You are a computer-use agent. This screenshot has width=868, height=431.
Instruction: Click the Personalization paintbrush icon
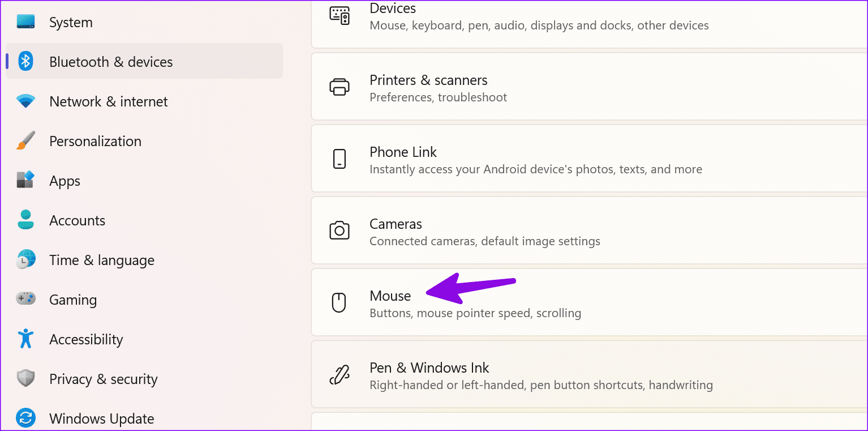(25, 141)
